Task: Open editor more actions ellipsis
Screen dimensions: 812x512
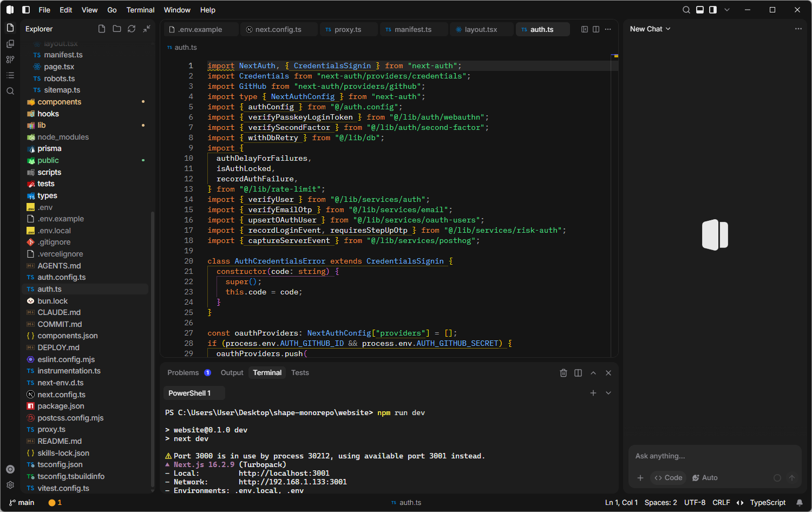Action: click(x=608, y=29)
